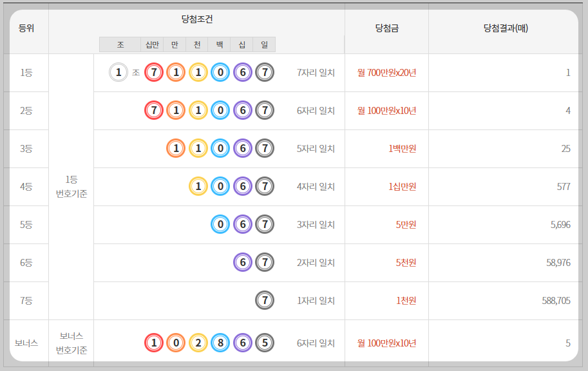Screen dimensions: 588x371
Task: Click the prize 5만원
Action: (x=406, y=224)
